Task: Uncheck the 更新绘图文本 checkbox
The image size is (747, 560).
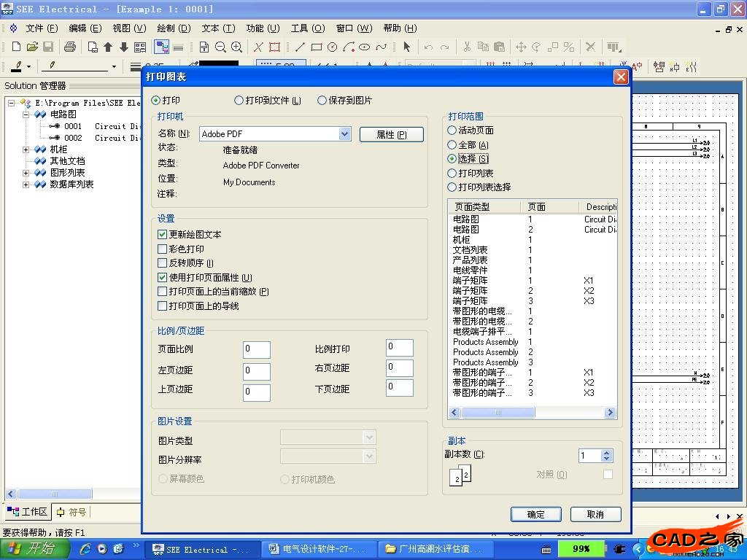Action: tap(163, 235)
